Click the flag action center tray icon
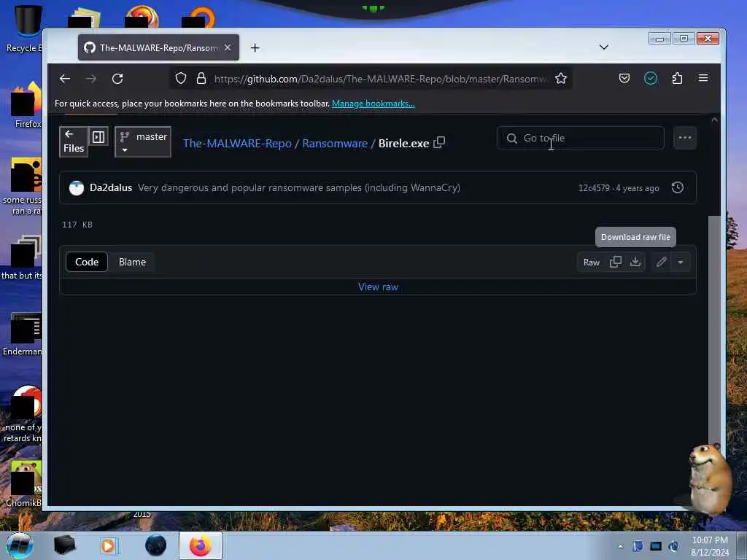The height and width of the screenshot is (560, 747). [x=638, y=546]
